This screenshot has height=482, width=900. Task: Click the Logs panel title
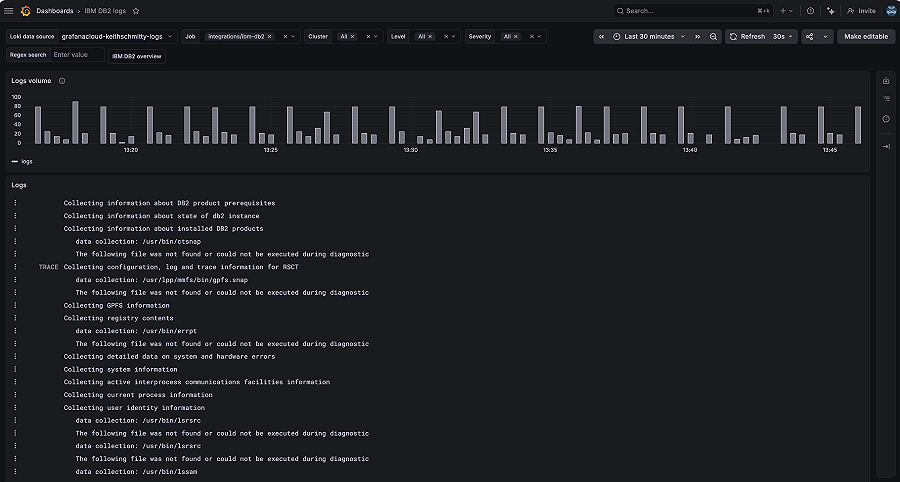click(x=19, y=185)
